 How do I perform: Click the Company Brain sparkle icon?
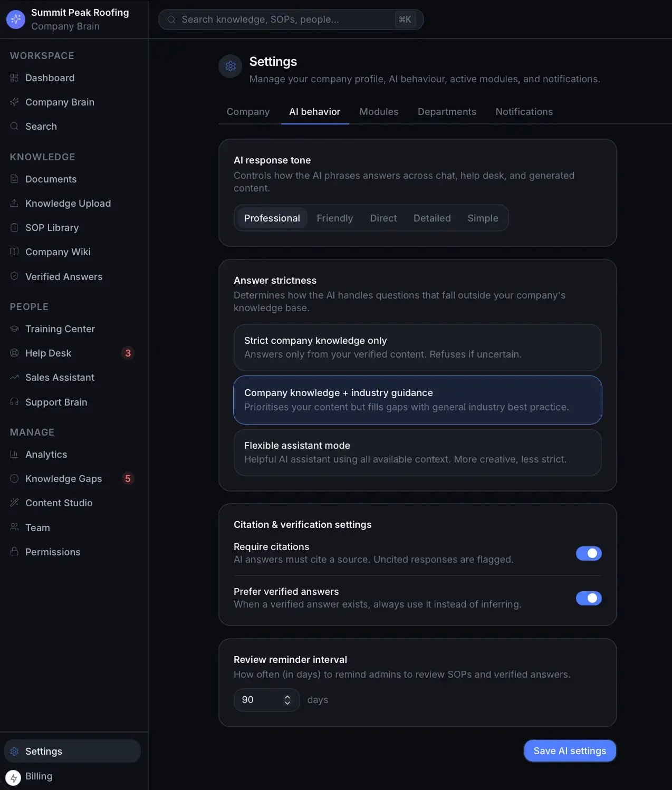click(x=14, y=102)
